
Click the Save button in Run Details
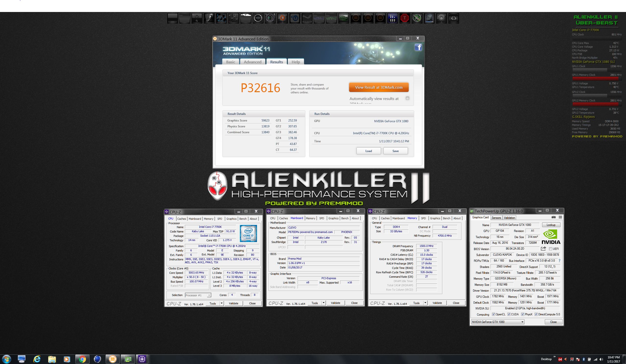point(395,151)
